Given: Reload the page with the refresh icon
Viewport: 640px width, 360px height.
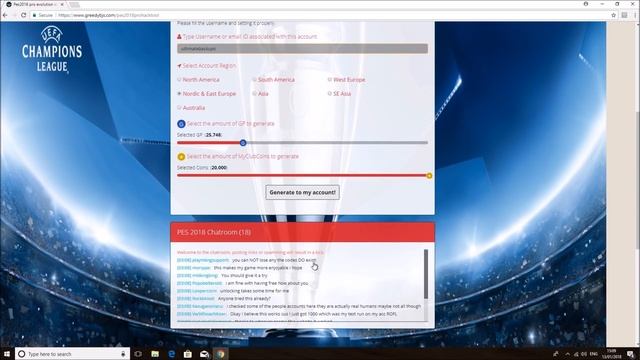Looking at the screenshot, I should [24, 15].
